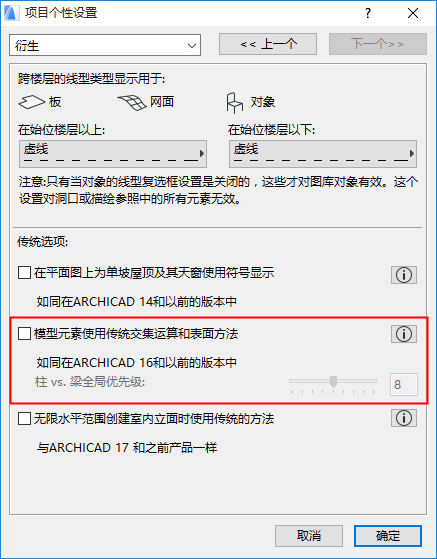Click the mesh (网面) icon
This screenshot has width=437, height=559.
click(132, 102)
